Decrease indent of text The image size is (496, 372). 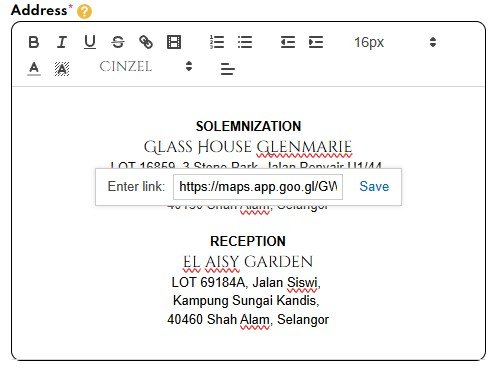pyautogui.click(x=288, y=42)
